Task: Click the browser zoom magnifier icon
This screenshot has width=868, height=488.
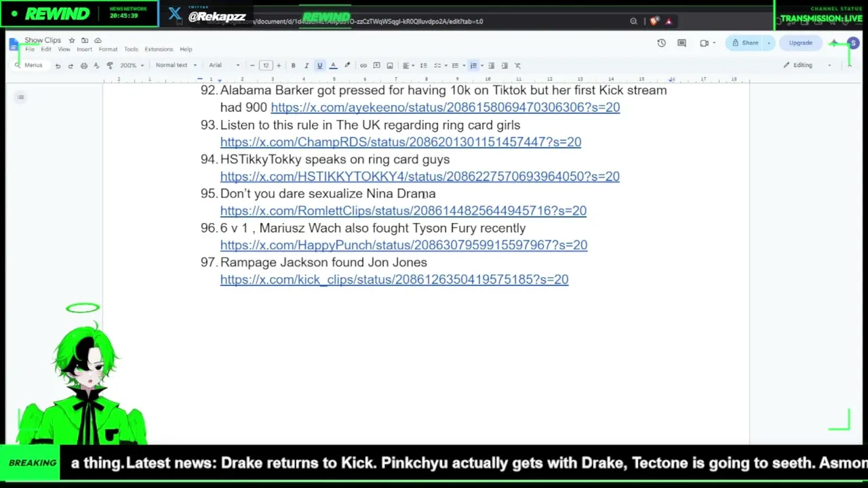Action: [633, 22]
